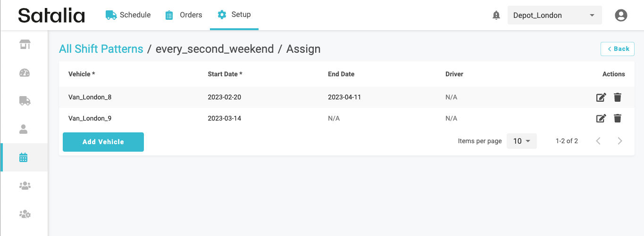Select the truck vehicles sidebar icon
This screenshot has height=236, width=644.
[25, 101]
